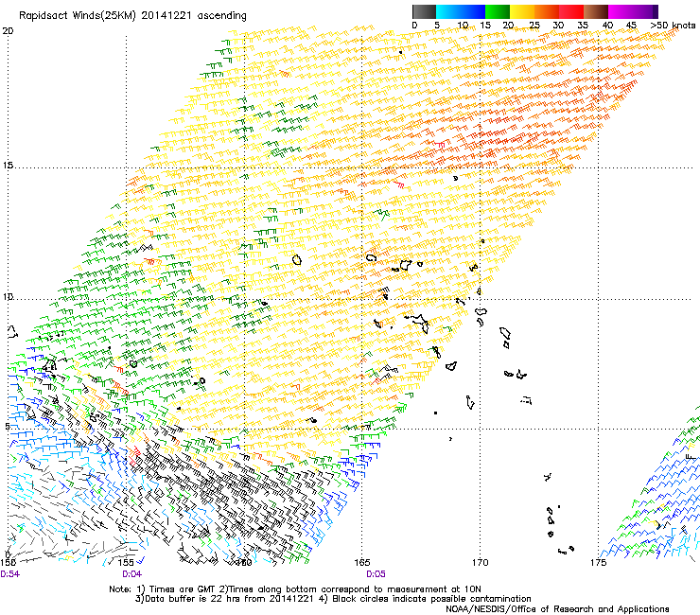Viewport: 700px width, 615px height.
Task: Click the red 30-35 knots legend segment
Action: [x=571, y=11]
